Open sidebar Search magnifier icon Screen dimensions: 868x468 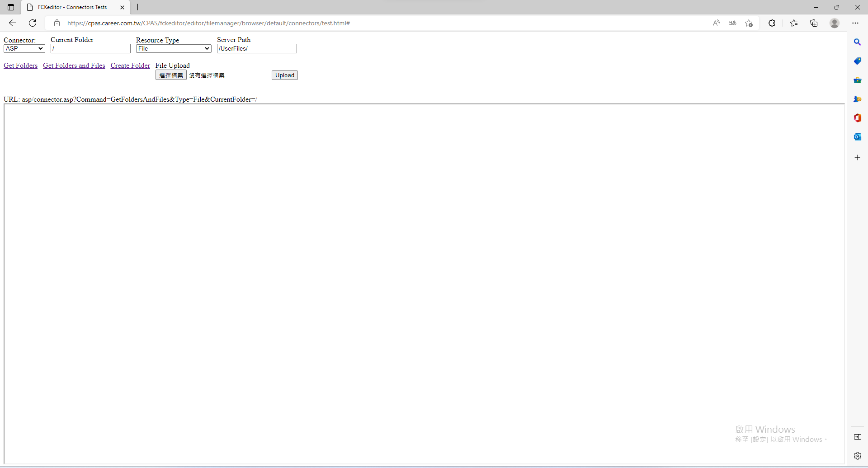(858, 42)
